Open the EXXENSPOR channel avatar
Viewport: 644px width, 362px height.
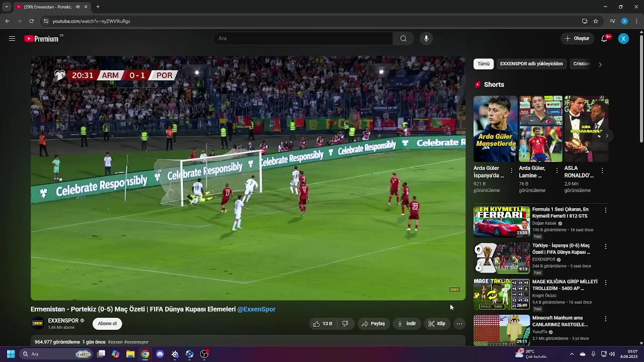point(37,323)
